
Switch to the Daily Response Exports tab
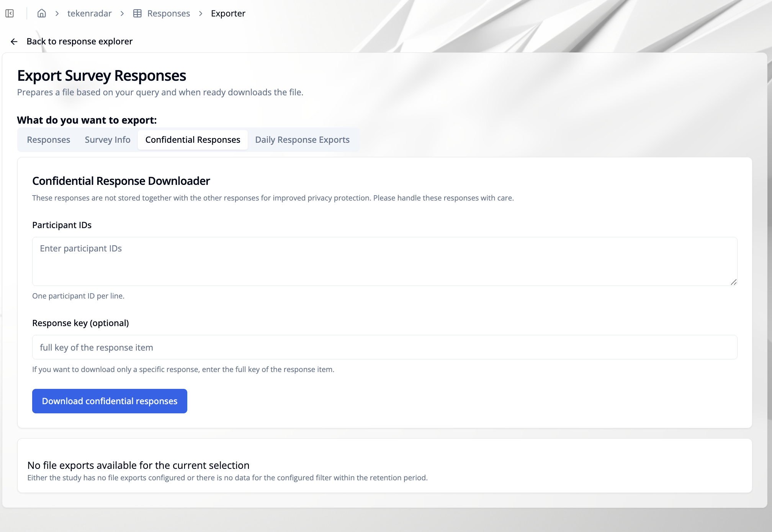coord(302,139)
